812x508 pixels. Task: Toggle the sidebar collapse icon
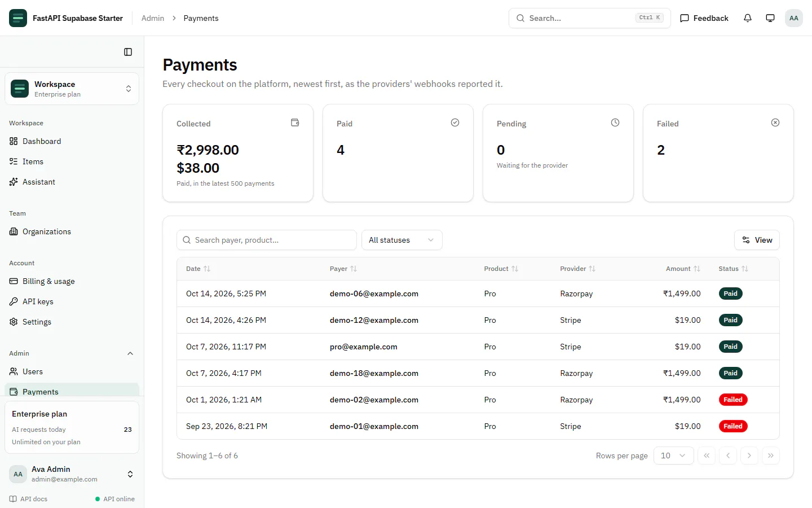pyautogui.click(x=128, y=52)
